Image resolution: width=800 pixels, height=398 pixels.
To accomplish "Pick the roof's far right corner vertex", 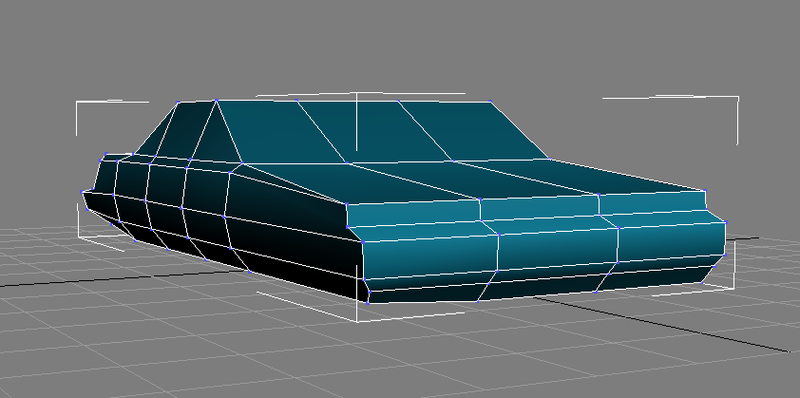I will pos(490,101).
